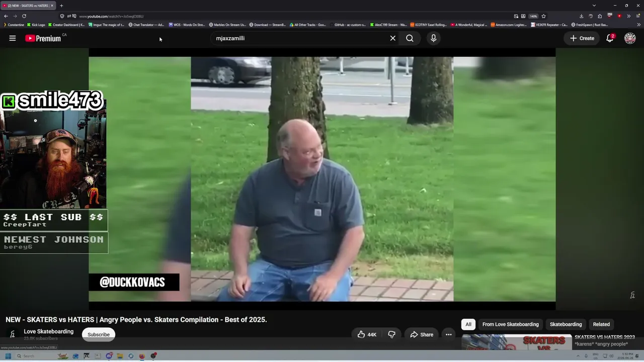
Task: Open VE3KFR Repeater bookmark
Action: tap(549, 25)
